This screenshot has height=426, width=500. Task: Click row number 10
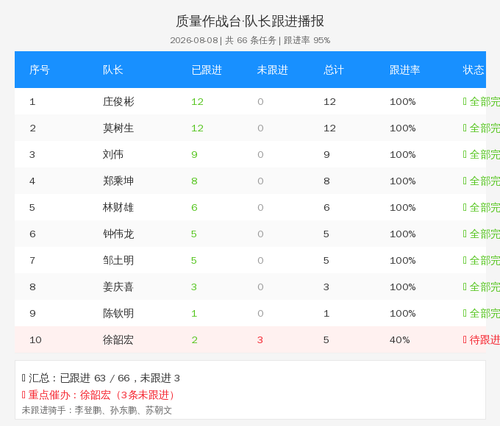point(35,340)
